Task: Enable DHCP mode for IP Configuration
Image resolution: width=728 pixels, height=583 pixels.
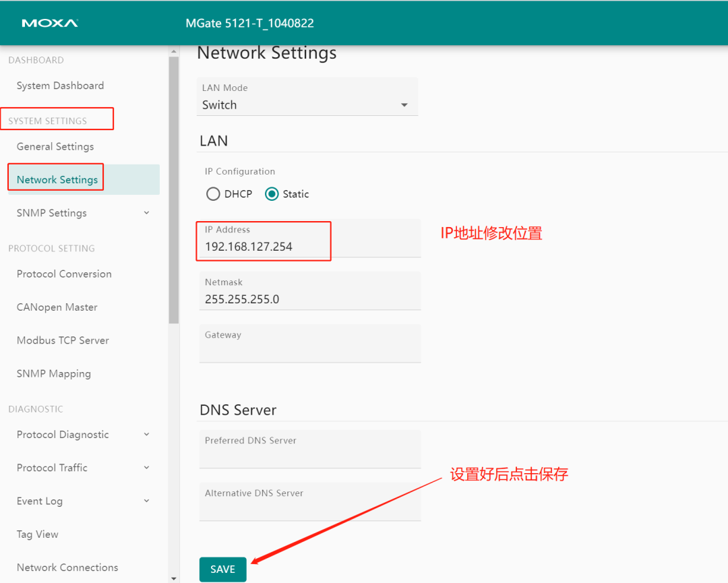Action: point(212,193)
